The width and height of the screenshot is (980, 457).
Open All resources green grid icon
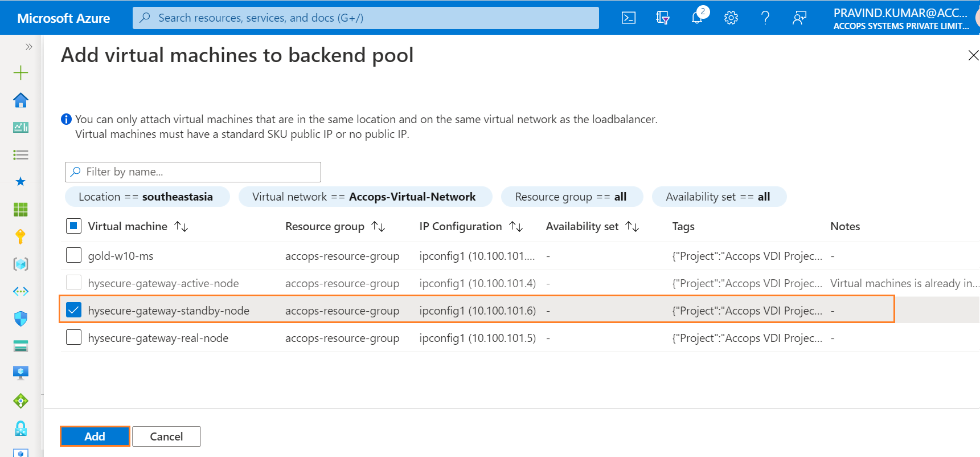(x=20, y=209)
